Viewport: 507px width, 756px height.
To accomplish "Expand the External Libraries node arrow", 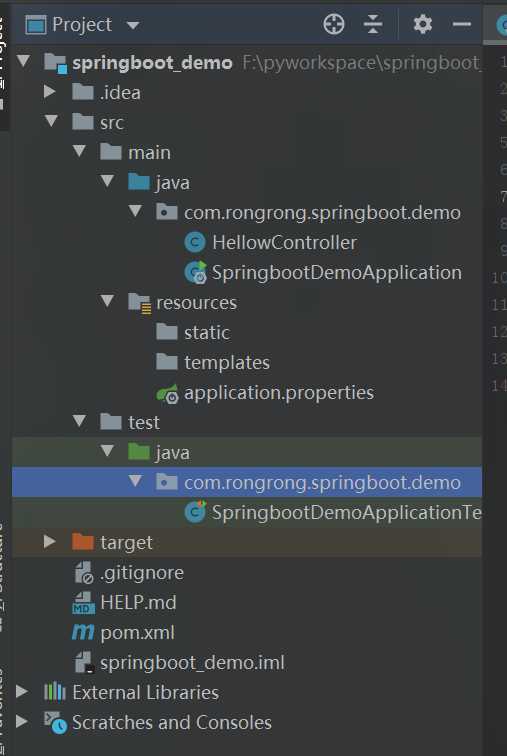I will click(22, 692).
